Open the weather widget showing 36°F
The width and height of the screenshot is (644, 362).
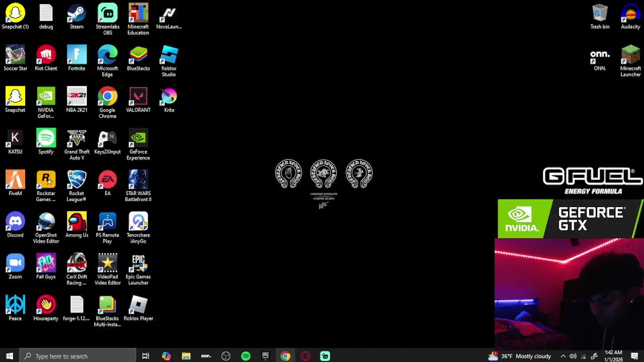coord(520,356)
